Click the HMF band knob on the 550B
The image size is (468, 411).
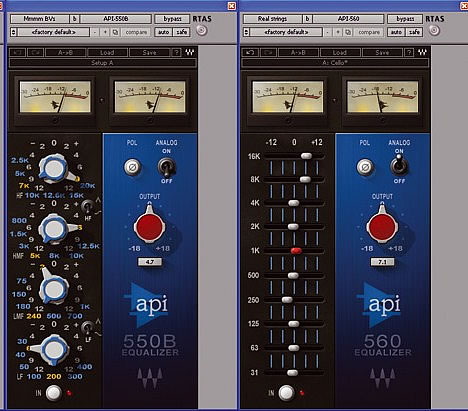[x=54, y=228]
